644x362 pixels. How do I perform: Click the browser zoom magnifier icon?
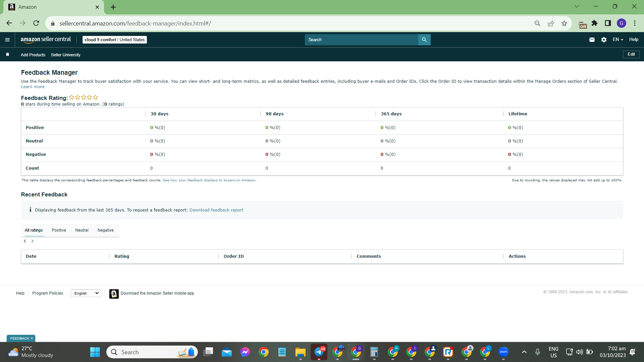click(x=537, y=23)
